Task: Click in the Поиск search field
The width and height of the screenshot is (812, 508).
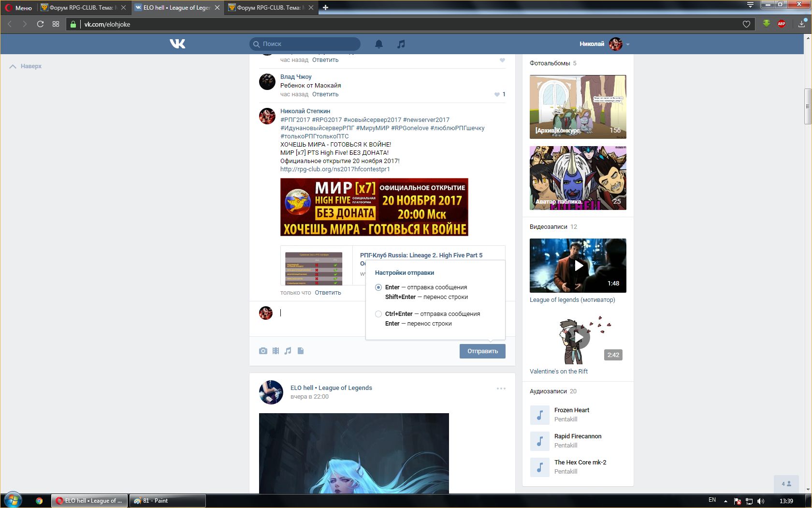Action: pyautogui.click(x=305, y=44)
